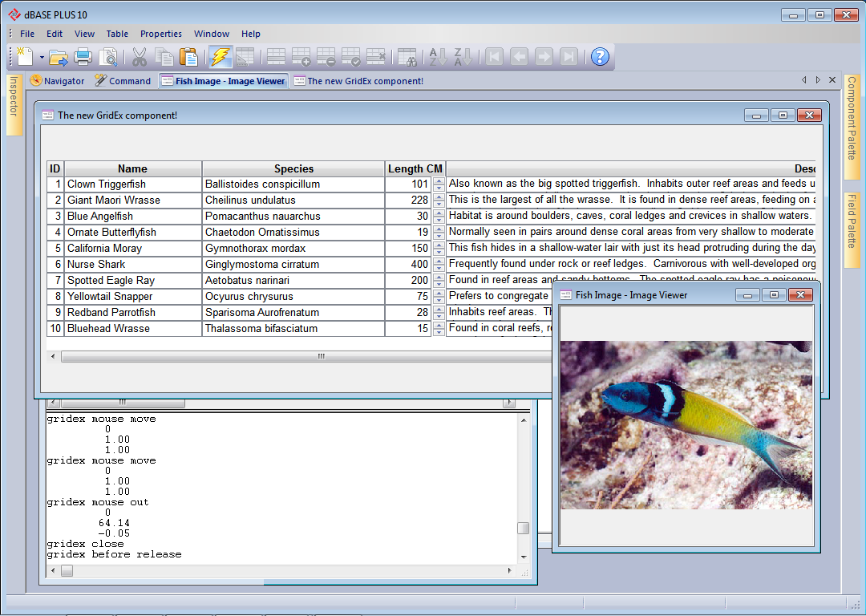Click the Delete Row toolbar icon
The width and height of the screenshot is (866, 616).
(326, 56)
